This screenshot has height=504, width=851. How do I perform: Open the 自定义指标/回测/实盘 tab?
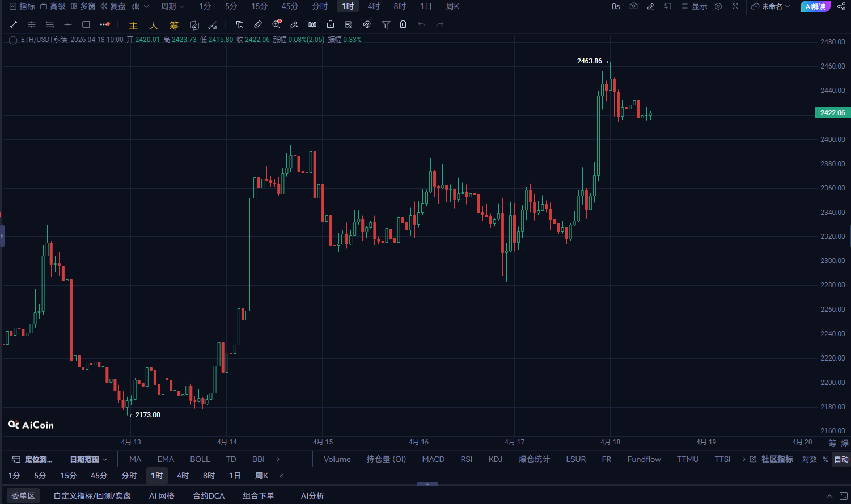pyautogui.click(x=92, y=496)
